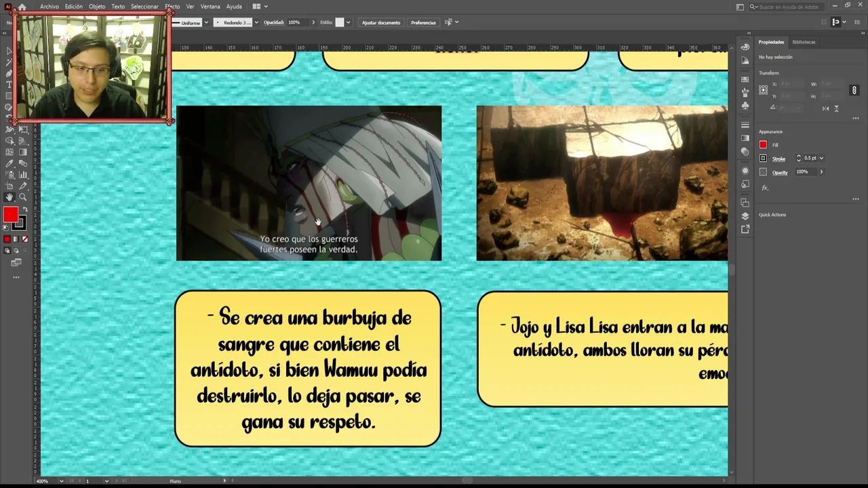Open the Transparency panel icon

pyautogui.click(x=745, y=152)
